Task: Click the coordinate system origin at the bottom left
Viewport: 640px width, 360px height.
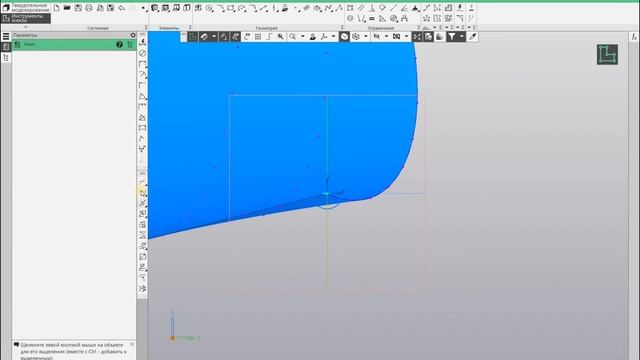Action: point(173,338)
